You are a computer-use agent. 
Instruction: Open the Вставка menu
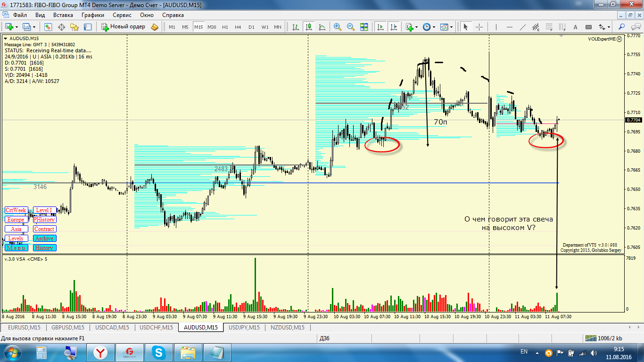tap(63, 15)
